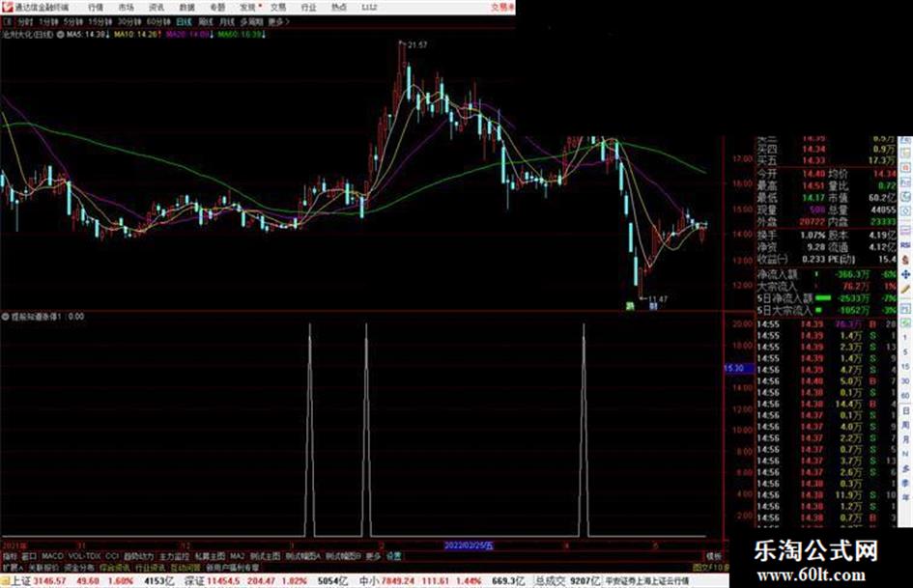
Task: Open the 模板 button at bottom right
Action: point(713,556)
